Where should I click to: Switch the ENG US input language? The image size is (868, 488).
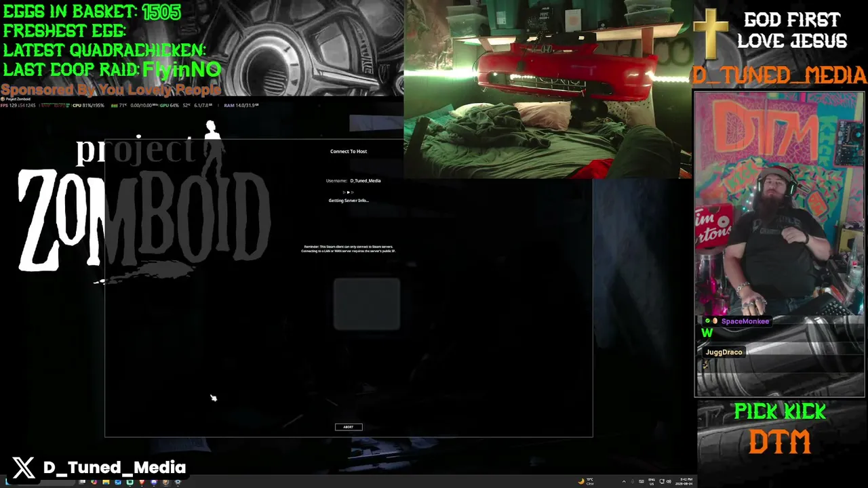point(652,482)
